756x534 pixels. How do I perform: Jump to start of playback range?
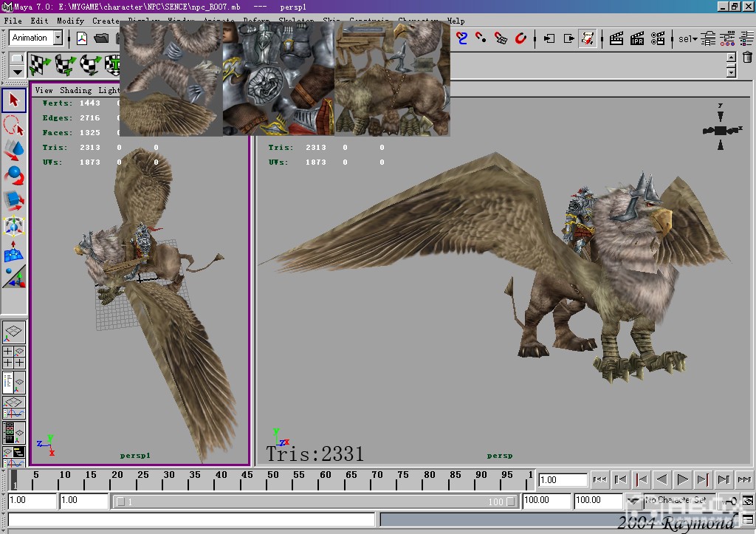click(x=599, y=480)
